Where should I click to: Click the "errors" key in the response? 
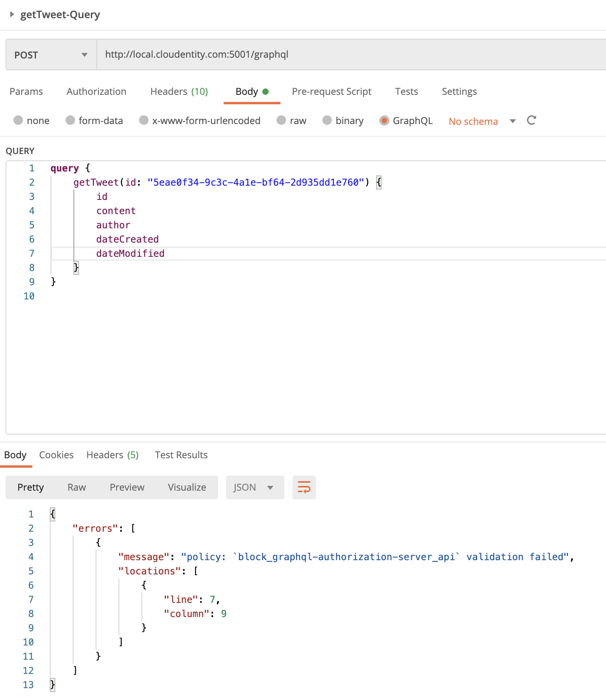95,529
